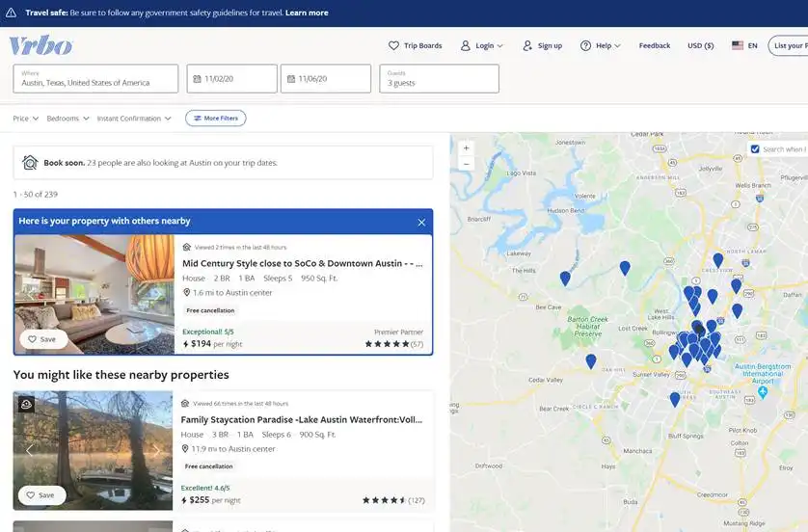Open Trip Boards heart icon
The height and width of the screenshot is (532, 808).
pyautogui.click(x=393, y=45)
